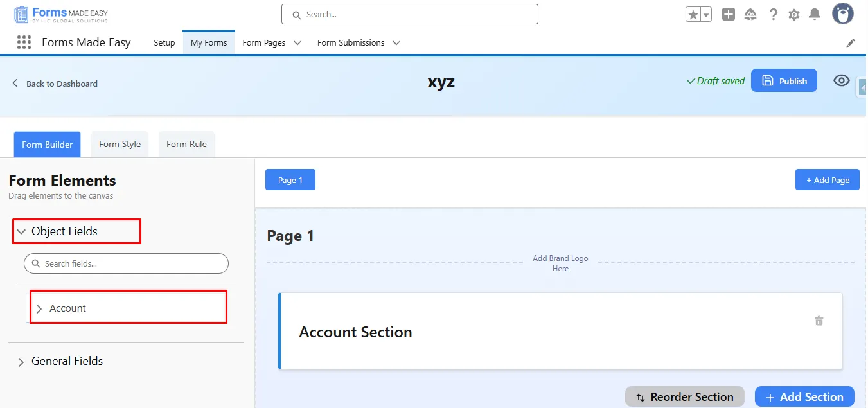Click the Publish button

784,81
